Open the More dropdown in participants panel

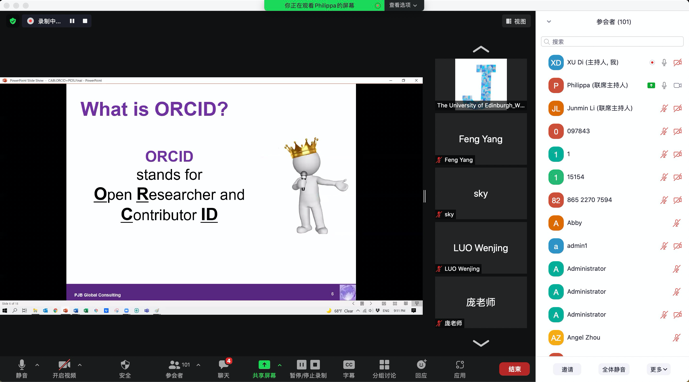pyautogui.click(x=658, y=369)
